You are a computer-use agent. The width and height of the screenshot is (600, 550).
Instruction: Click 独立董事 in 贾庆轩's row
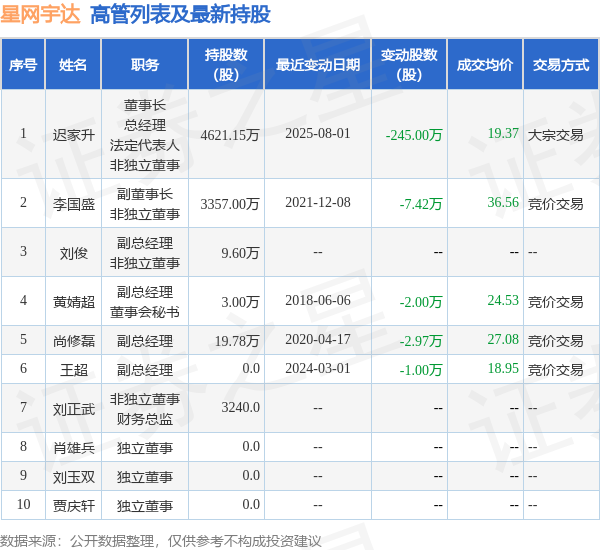click(x=145, y=506)
